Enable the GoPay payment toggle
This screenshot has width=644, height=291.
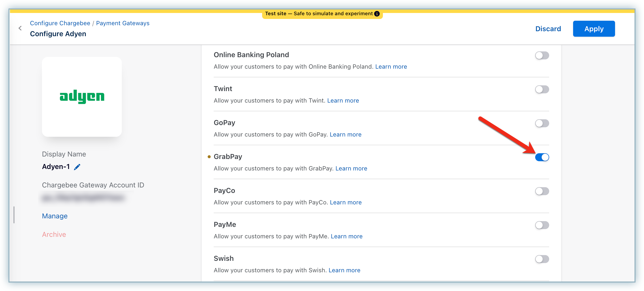click(x=542, y=123)
